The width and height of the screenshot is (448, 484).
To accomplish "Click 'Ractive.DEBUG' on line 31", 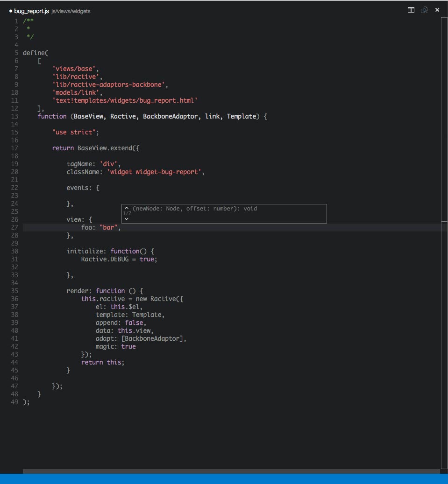I will (x=105, y=260).
